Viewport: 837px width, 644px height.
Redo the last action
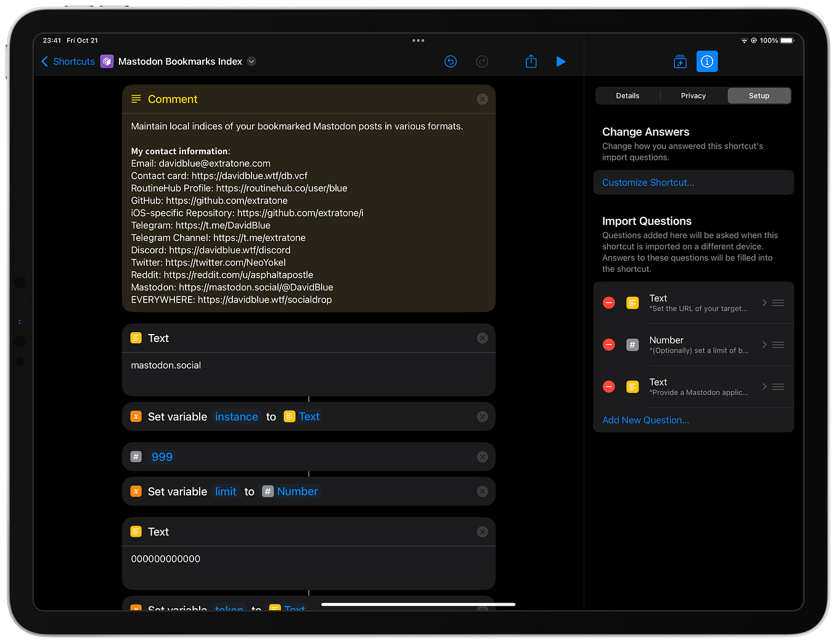pos(482,62)
